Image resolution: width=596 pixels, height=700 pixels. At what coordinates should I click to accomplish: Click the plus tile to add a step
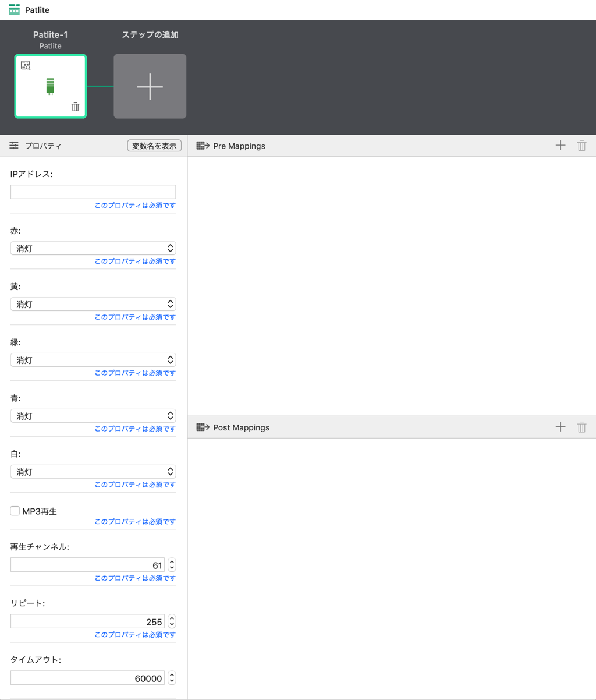(150, 86)
